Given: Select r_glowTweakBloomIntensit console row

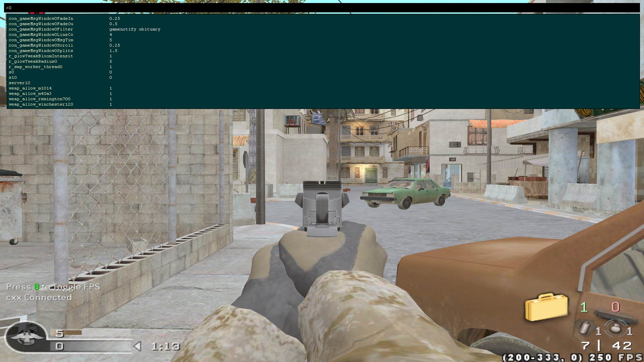Looking at the screenshot, I should pyautogui.click(x=60, y=56).
